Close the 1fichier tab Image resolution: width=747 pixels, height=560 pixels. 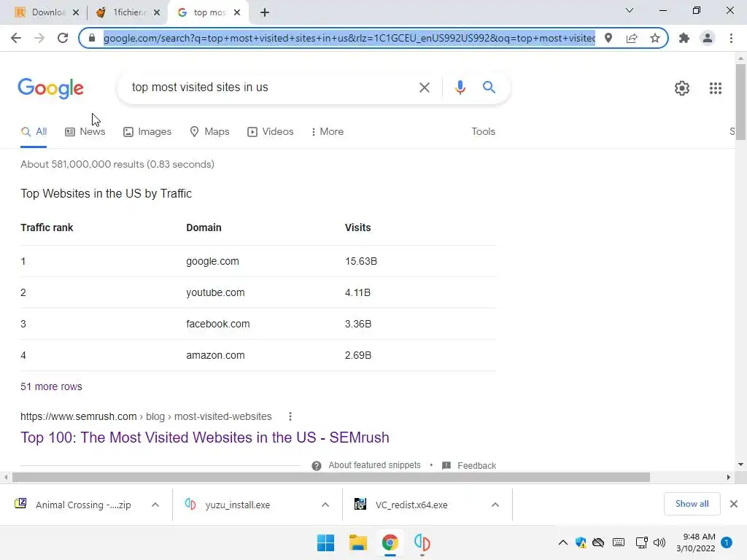(157, 13)
